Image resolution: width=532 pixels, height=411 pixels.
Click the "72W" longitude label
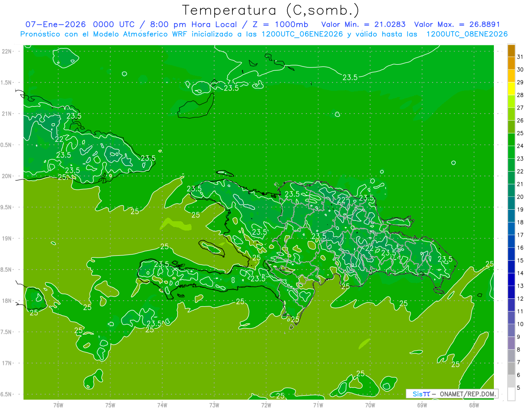[x=266, y=405]
